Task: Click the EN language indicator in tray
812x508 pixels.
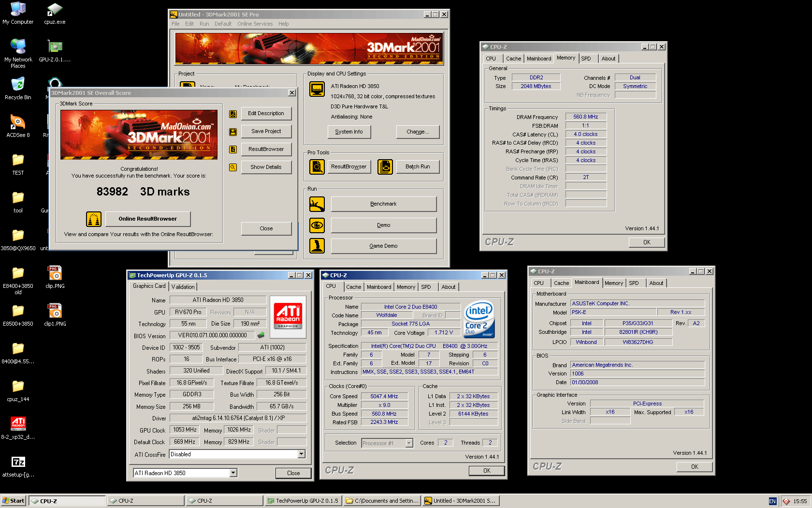Action: click(772, 501)
